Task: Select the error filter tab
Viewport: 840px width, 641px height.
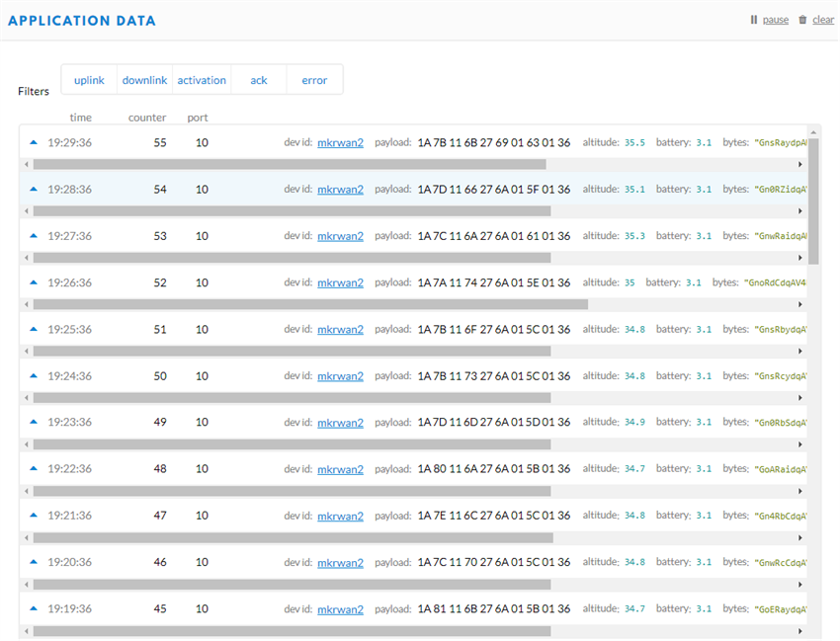Action: coord(314,80)
